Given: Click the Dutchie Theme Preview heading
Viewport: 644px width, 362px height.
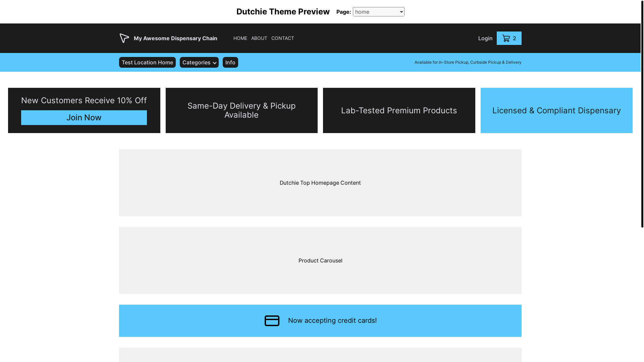Looking at the screenshot, I should [283, 12].
